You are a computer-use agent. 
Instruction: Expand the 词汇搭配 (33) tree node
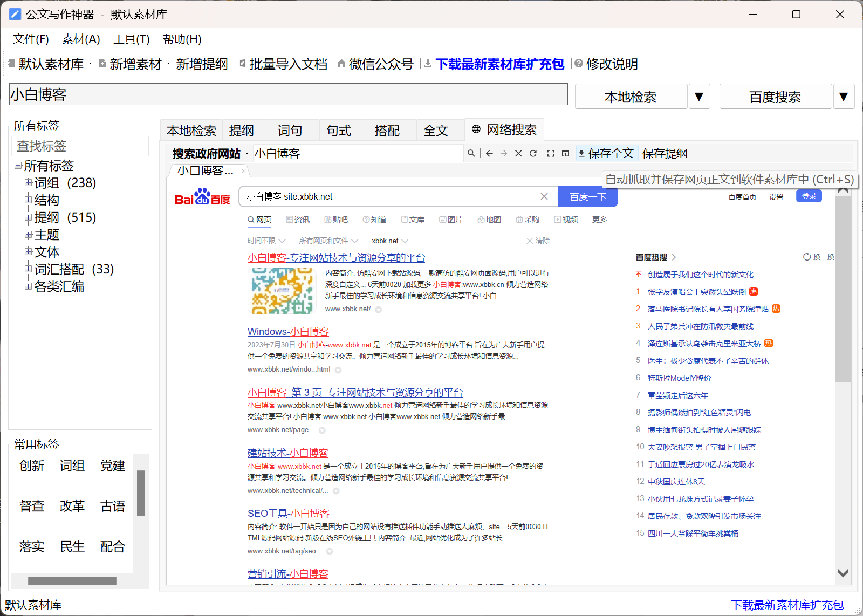tap(28, 269)
